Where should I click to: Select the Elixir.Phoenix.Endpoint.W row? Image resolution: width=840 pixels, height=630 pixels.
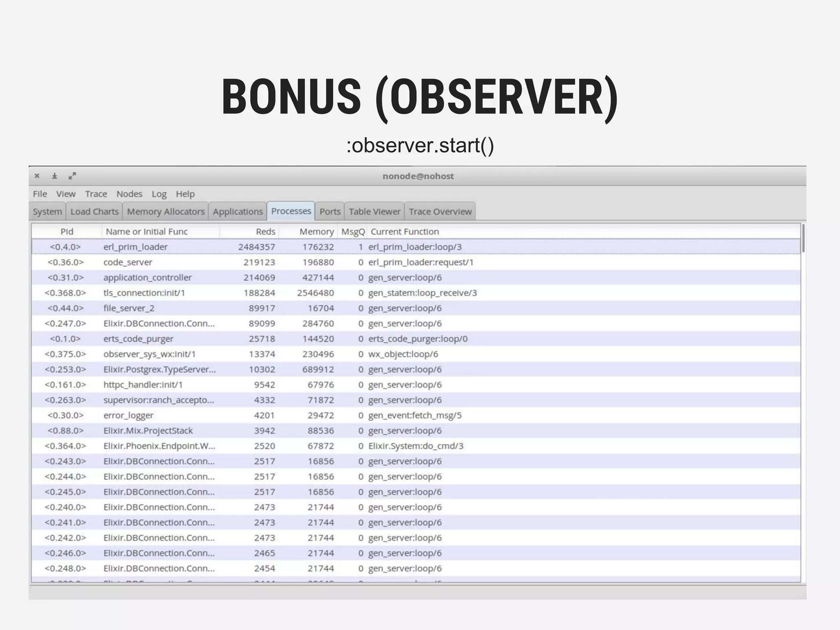click(x=416, y=446)
